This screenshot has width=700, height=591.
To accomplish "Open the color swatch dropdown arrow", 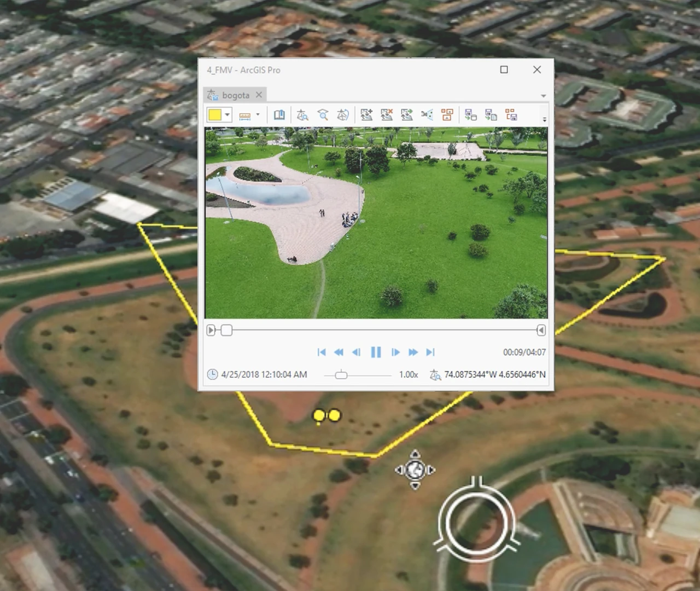I will 227,115.
